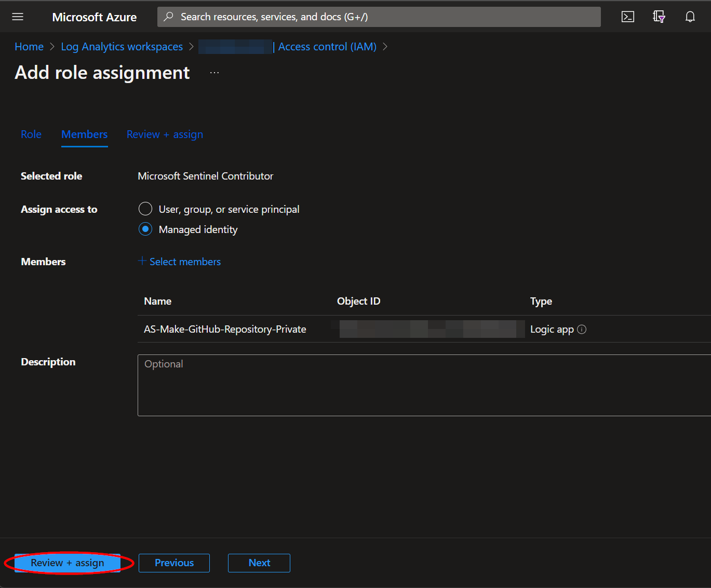Click the Previous button
The height and width of the screenshot is (588, 711).
coord(174,563)
